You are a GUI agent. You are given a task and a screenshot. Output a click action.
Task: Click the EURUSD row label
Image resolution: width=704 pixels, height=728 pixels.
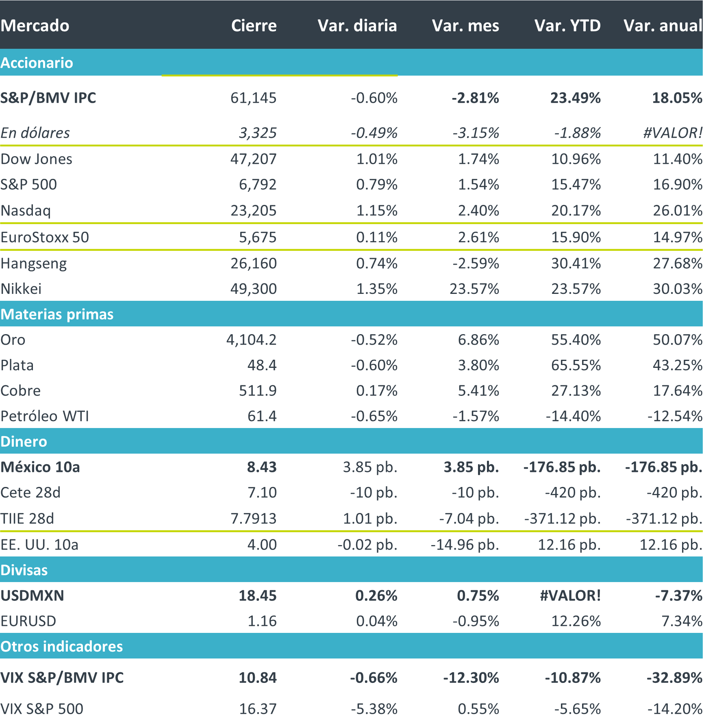tap(28, 621)
